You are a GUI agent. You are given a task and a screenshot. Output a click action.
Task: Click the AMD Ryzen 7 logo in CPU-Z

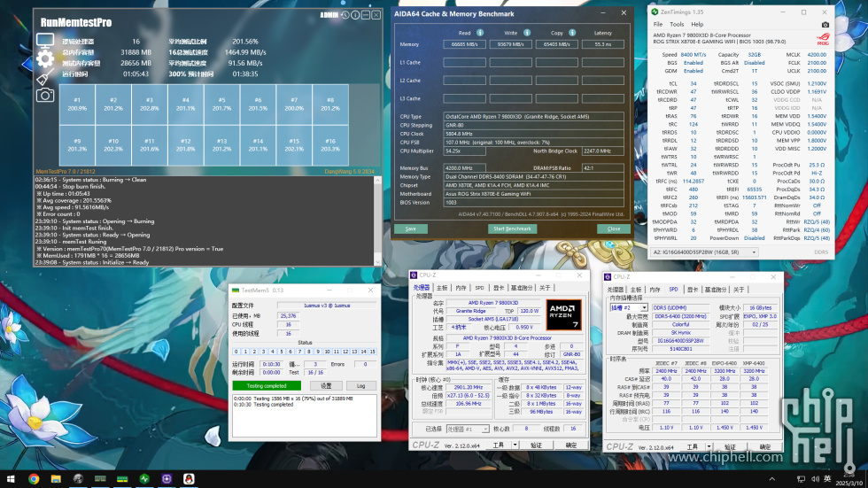pos(563,314)
